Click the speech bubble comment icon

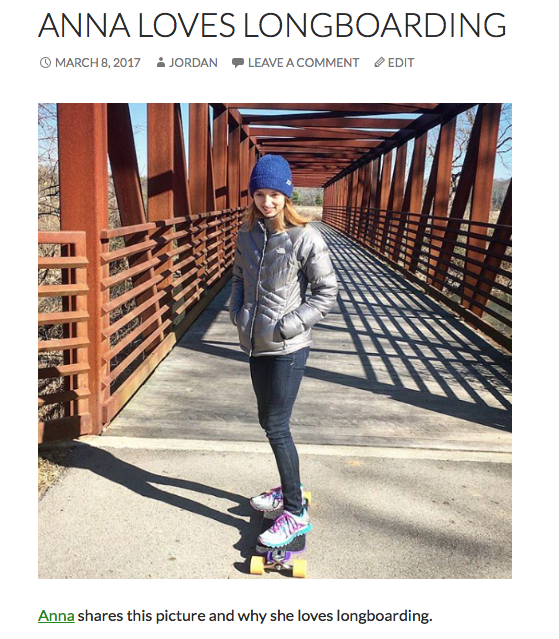tap(238, 63)
